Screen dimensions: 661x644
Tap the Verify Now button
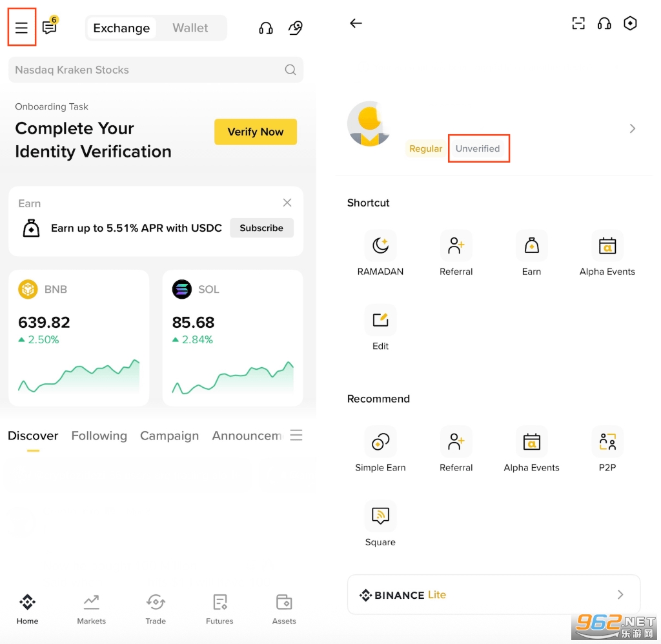(x=255, y=132)
